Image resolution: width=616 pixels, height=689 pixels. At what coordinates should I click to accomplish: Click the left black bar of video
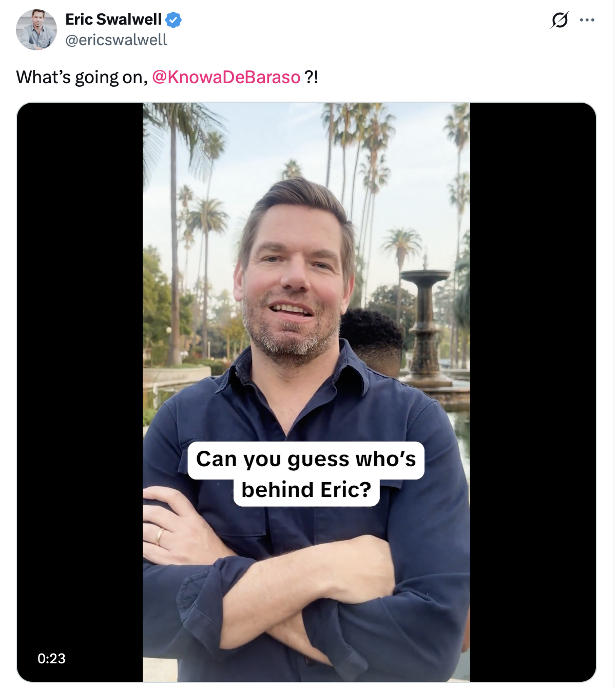80,392
